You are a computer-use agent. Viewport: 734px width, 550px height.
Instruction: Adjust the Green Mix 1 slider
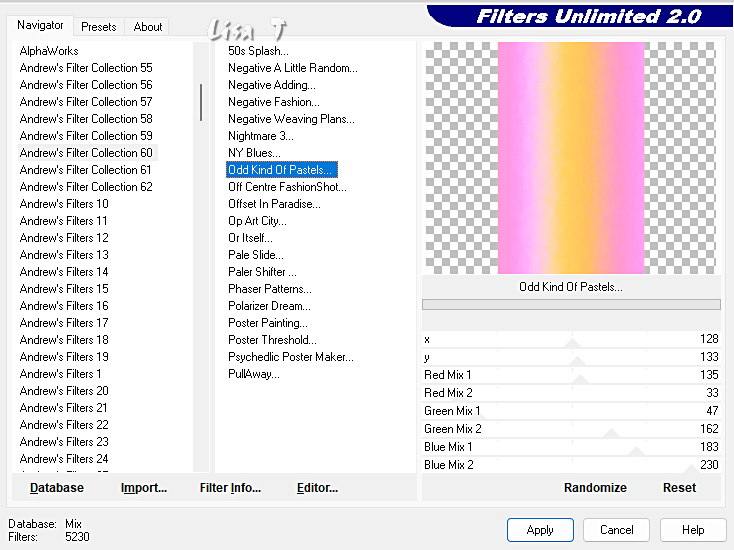point(571,411)
